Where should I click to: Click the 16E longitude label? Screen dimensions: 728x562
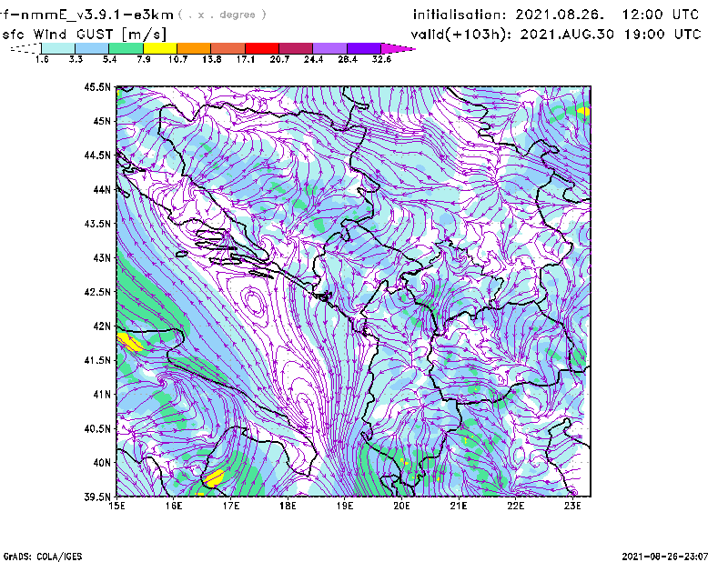174,506
